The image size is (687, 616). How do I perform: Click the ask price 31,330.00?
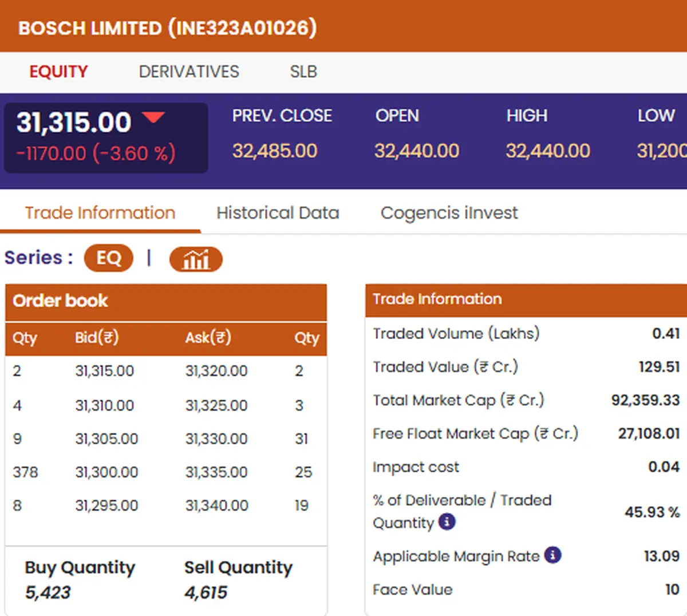coord(216,439)
